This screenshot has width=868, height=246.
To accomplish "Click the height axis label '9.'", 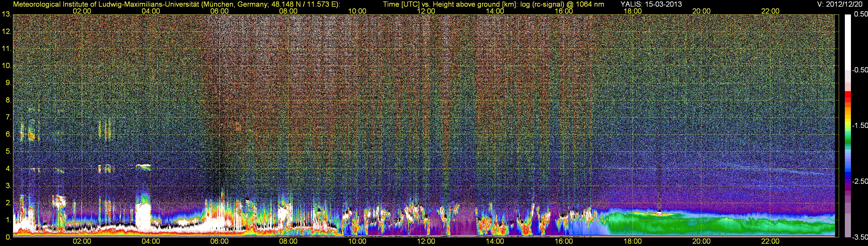I will (8, 83).
